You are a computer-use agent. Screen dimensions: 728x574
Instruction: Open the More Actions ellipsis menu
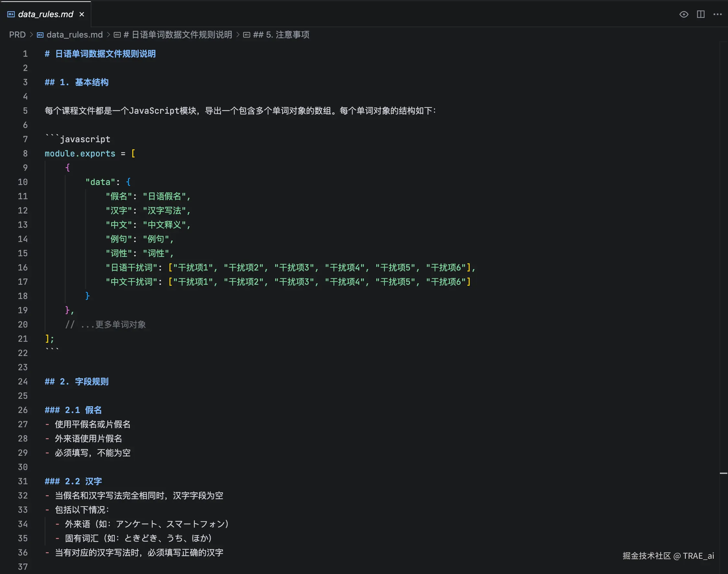coord(718,14)
